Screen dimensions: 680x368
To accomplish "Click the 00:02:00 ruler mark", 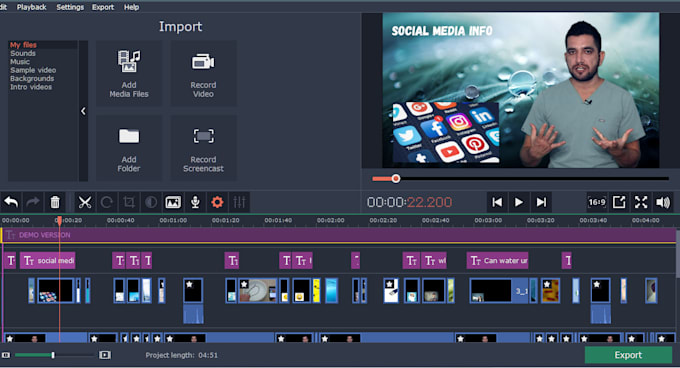I will [x=330, y=220].
